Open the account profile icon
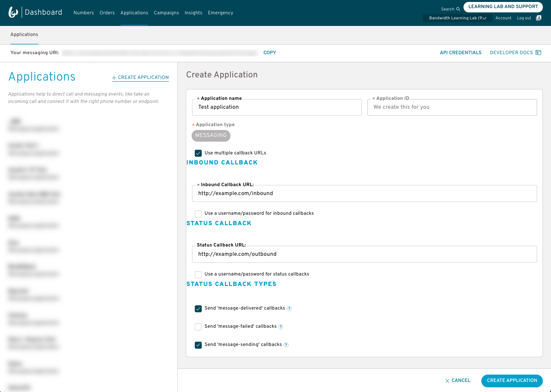The width and height of the screenshot is (551, 392). pos(539,18)
